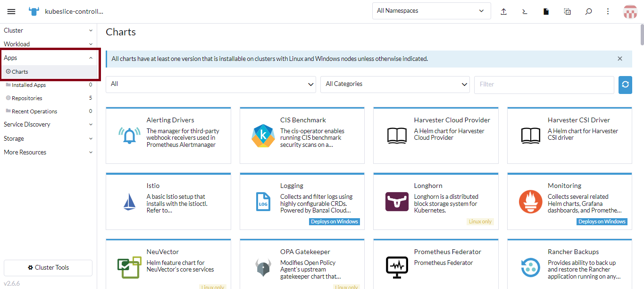Image resolution: width=644 pixels, height=289 pixels.
Task: Click the v2.6.6 version label
Action: tap(12, 284)
